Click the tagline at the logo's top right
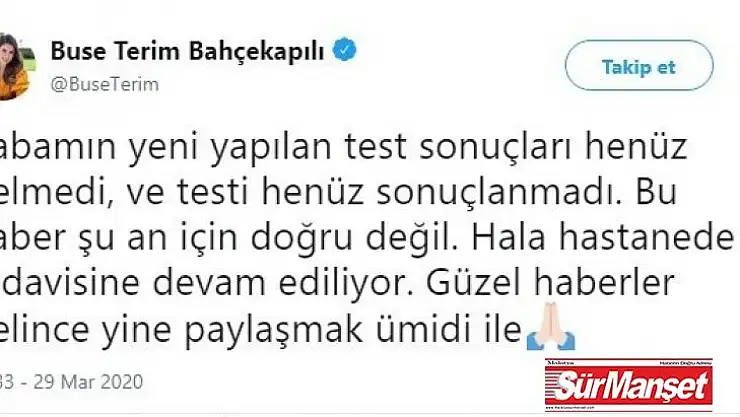The image size is (740, 417). pos(685,362)
